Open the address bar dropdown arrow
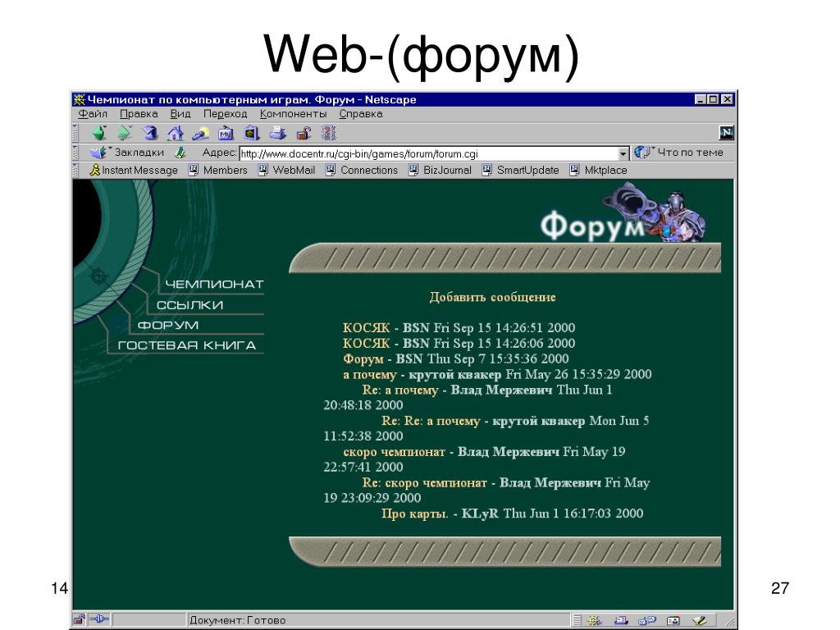Screen dimensions: 840x630 [623, 153]
